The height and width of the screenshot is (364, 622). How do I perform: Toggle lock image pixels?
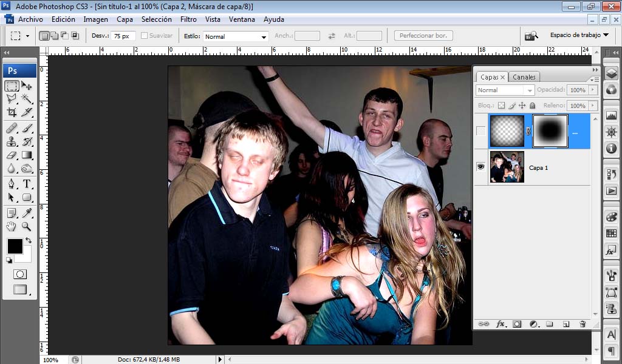512,106
